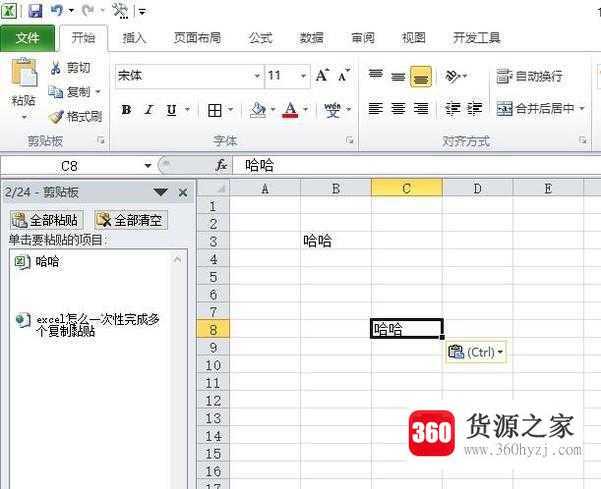Image resolution: width=601 pixels, height=489 pixels.
Task: Click the decrease font size icon
Action: pos(344,75)
